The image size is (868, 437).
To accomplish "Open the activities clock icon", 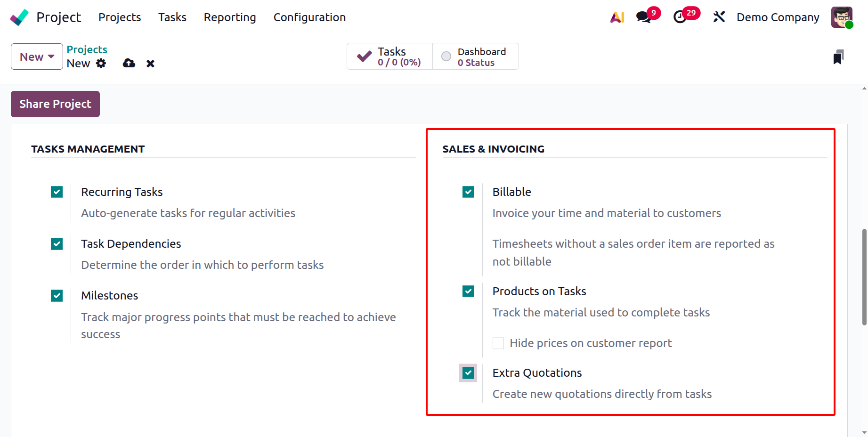I will coord(680,17).
